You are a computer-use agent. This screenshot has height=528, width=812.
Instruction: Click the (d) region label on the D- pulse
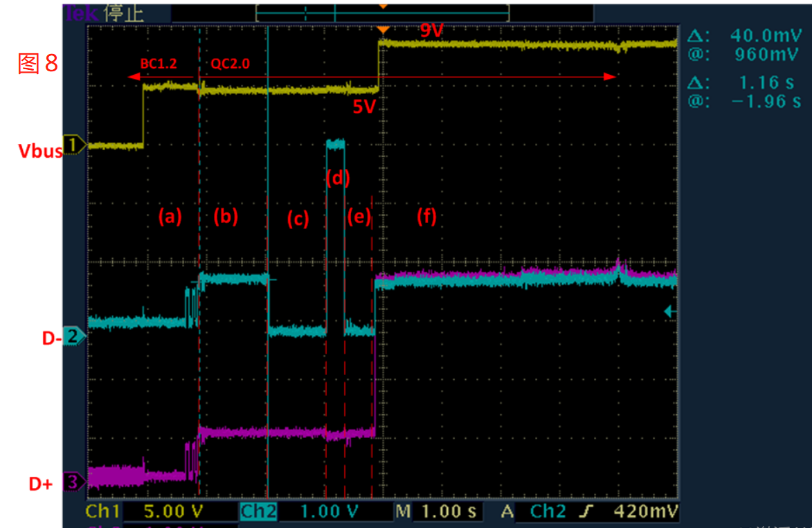coord(338,178)
